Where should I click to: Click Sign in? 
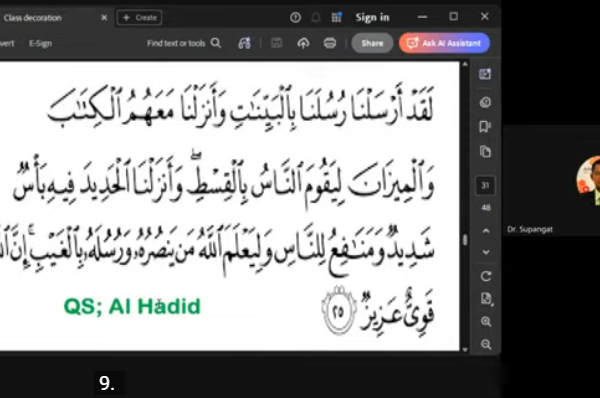click(372, 18)
